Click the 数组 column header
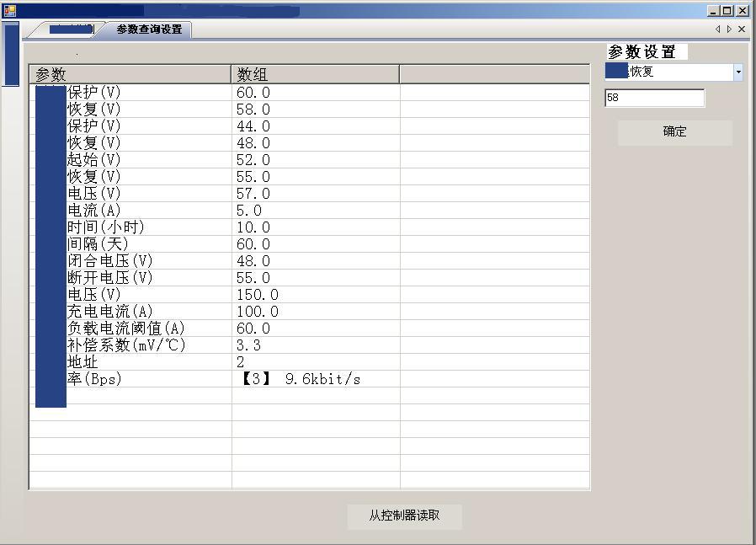Viewport: 756px width, 545px height. (x=315, y=75)
